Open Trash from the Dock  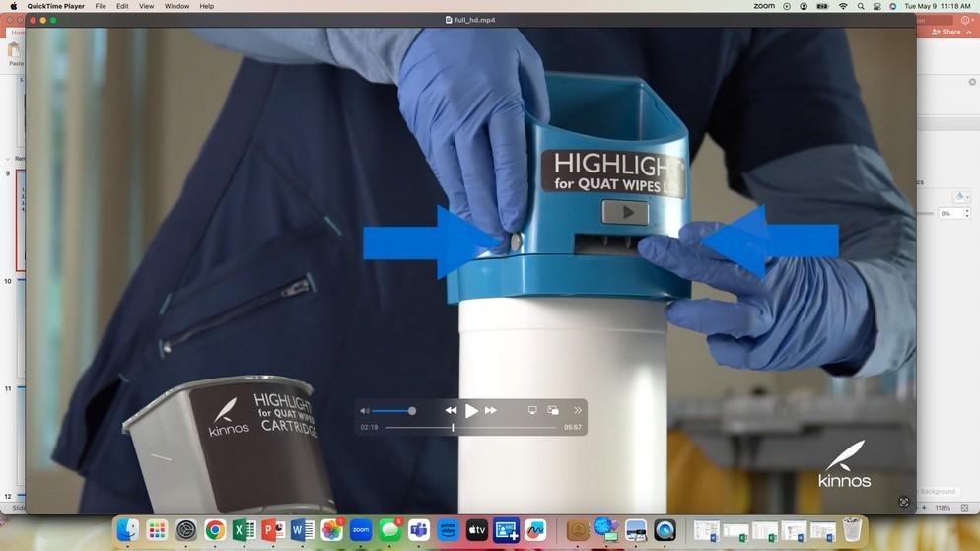(852, 530)
